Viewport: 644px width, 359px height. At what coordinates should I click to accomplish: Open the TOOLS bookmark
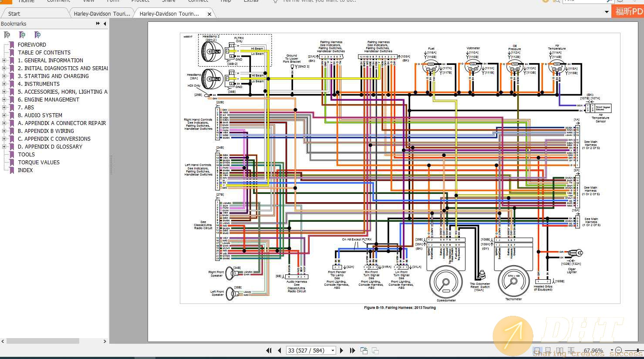coord(26,155)
